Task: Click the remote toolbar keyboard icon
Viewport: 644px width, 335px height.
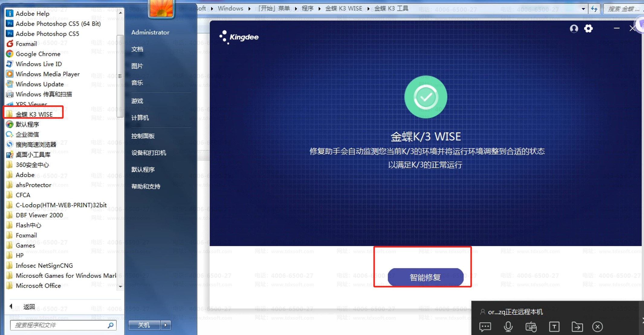Action: (531, 327)
